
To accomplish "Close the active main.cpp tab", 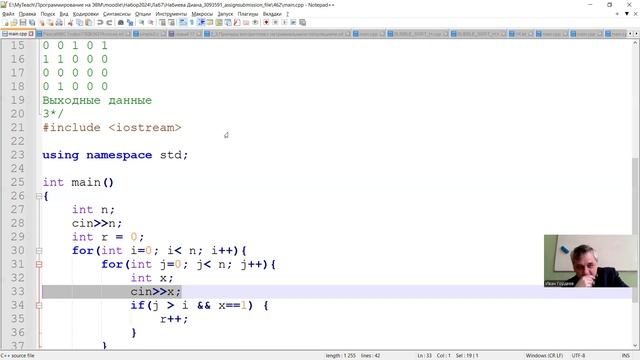I will [x=31, y=34].
